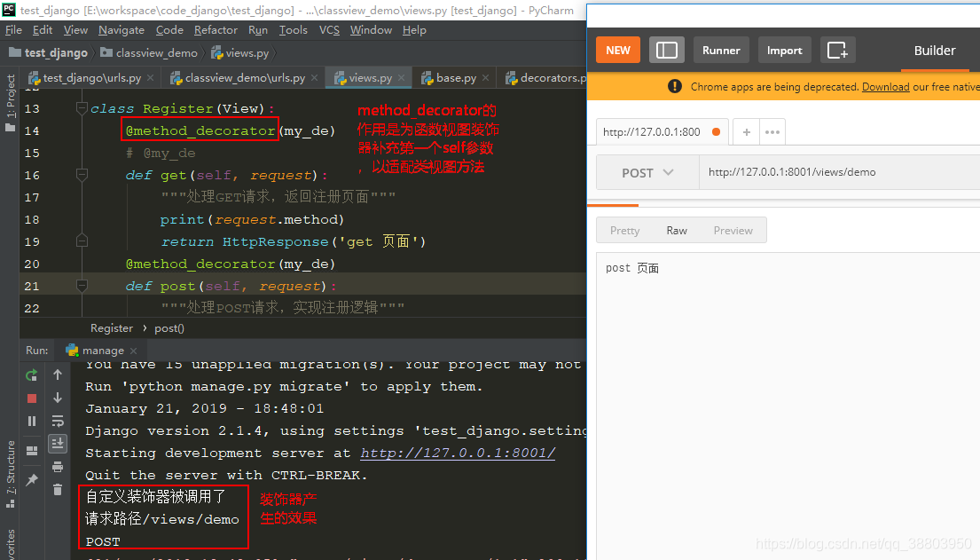Close the test_django\urls.py tab

pyautogui.click(x=150, y=77)
